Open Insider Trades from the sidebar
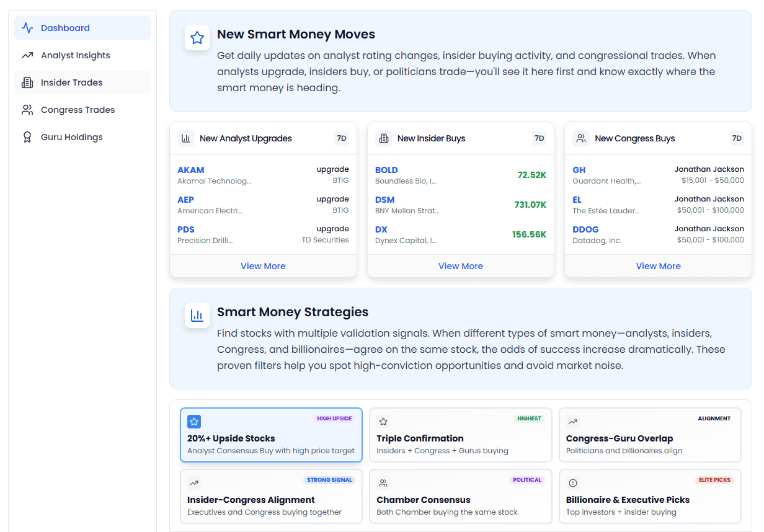This screenshot has width=764, height=532. click(82, 82)
